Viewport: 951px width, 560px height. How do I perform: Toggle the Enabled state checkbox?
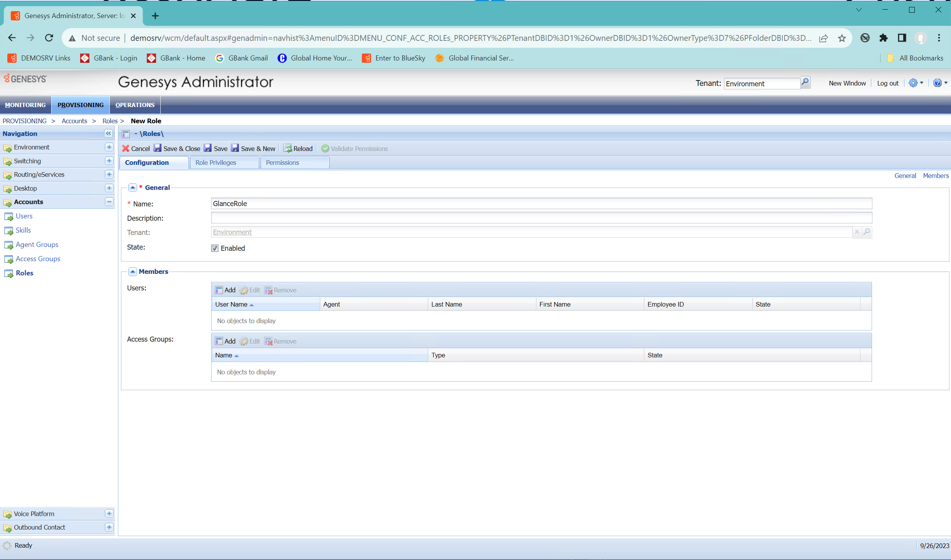(215, 248)
